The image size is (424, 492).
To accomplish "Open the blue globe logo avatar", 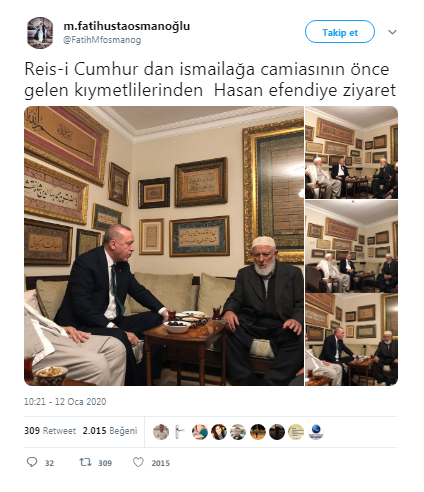I will point(316,432).
